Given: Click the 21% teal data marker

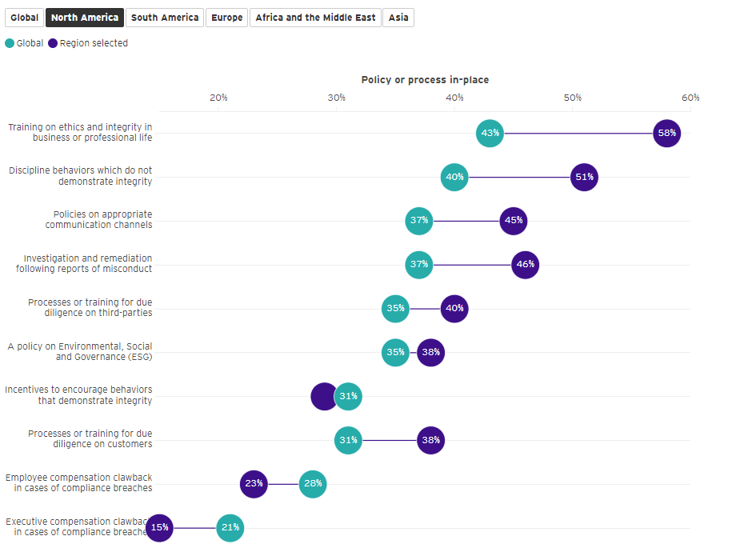Looking at the screenshot, I should pos(230,528).
